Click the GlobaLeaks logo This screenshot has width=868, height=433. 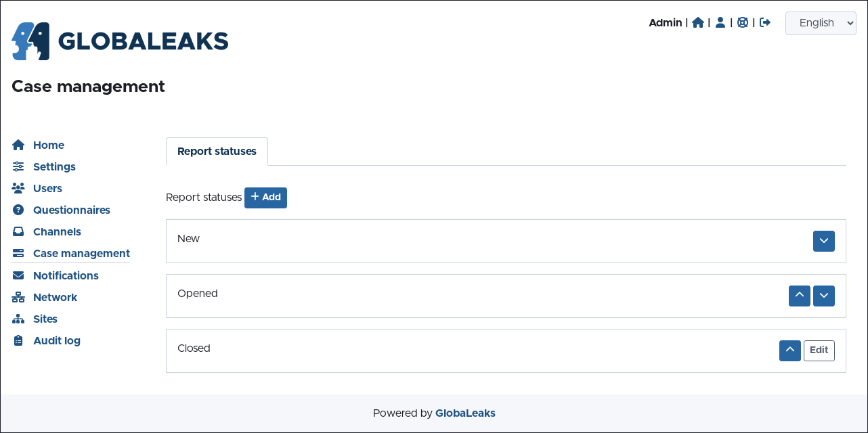pos(120,41)
